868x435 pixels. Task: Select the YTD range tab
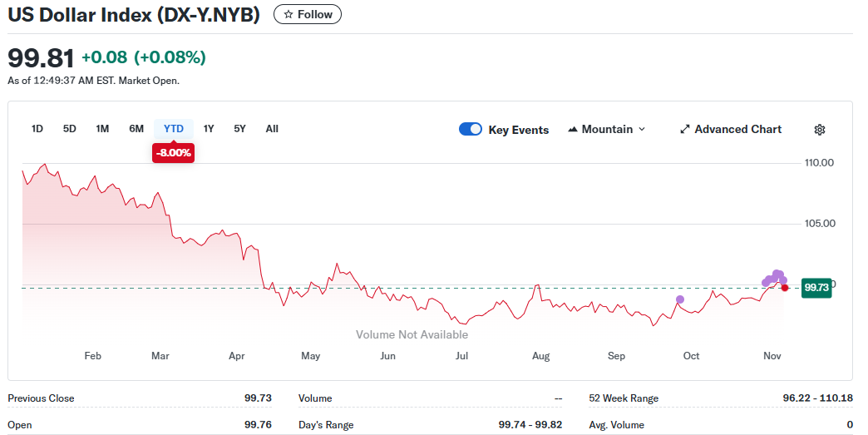pyautogui.click(x=173, y=129)
